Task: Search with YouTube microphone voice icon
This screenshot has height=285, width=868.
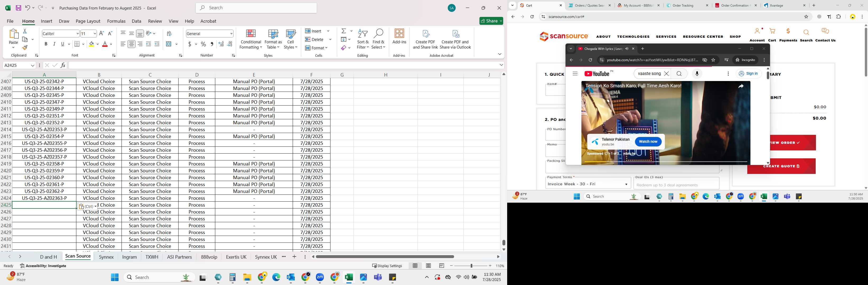Action: click(697, 74)
